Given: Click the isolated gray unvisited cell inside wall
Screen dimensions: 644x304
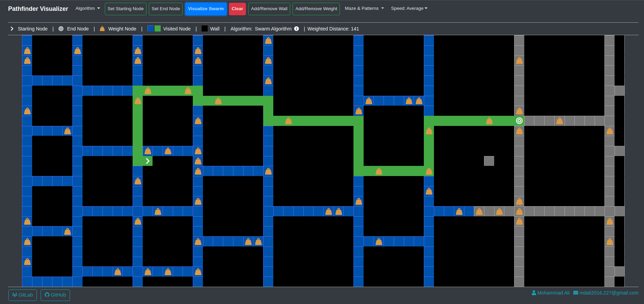Looking at the screenshot, I should (x=489, y=161).
